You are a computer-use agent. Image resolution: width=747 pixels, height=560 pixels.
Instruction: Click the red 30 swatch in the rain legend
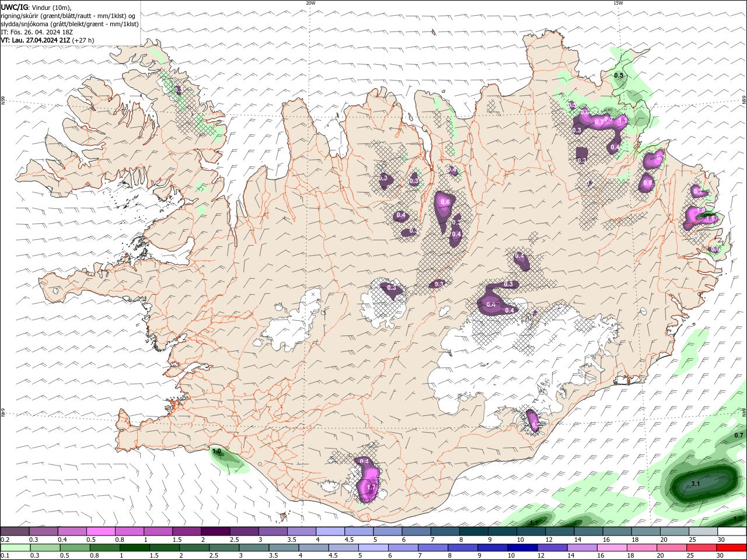(731, 548)
